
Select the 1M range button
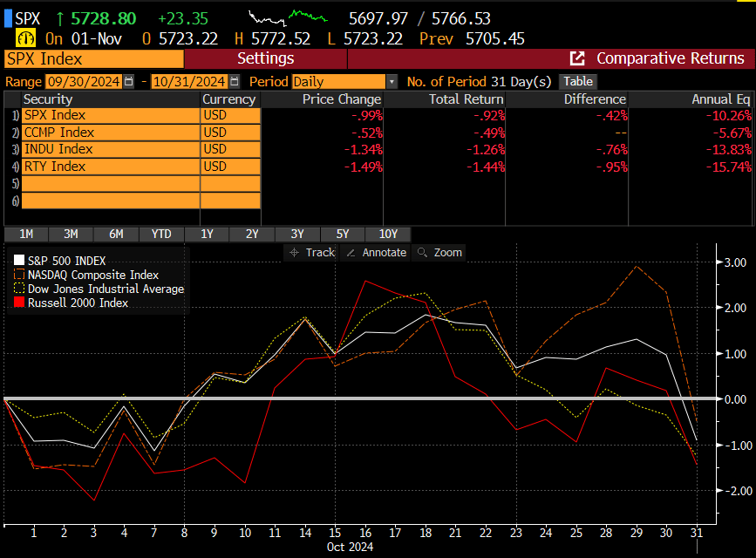(x=26, y=234)
